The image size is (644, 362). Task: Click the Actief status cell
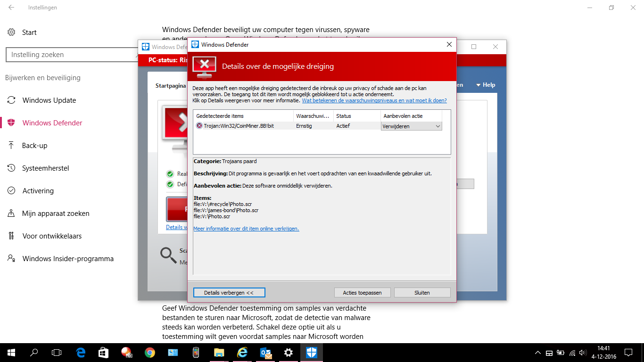click(343, 126)
